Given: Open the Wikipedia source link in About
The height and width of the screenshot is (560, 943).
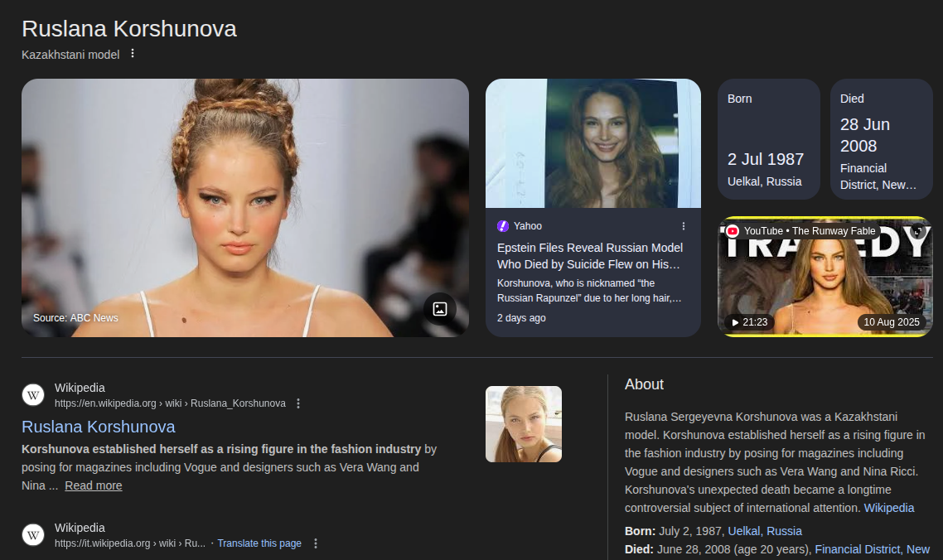Looking at the screenshot, I should click(888, 508).
